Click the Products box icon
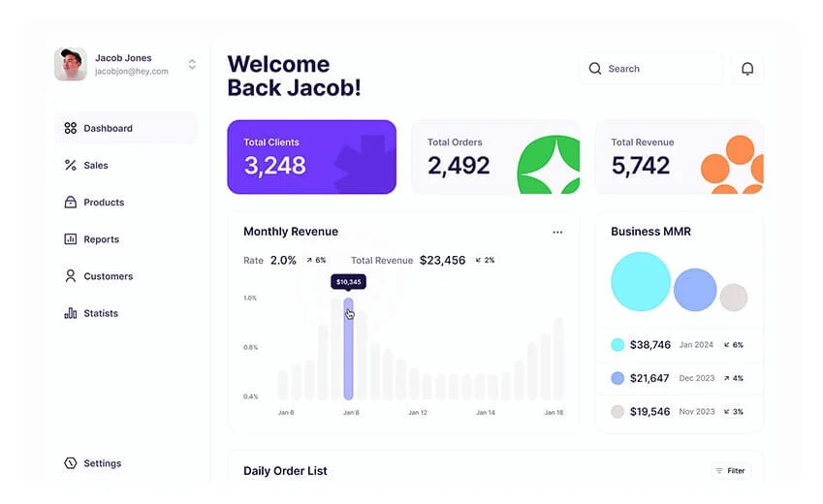Screen dimensions: 823x504 click(x=70, y=203)
